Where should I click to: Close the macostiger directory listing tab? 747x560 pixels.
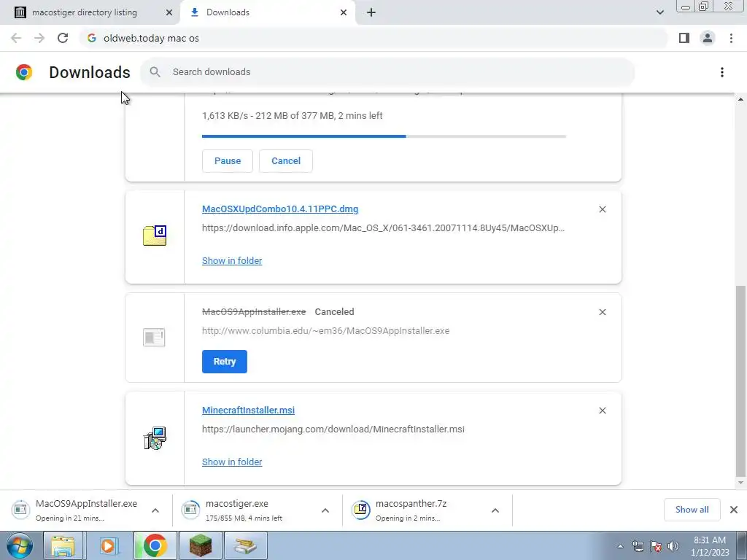[169, 12]
